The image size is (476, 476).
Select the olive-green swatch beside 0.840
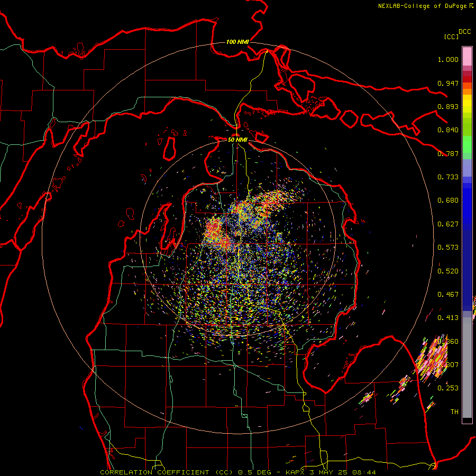pyautogui.click(x=467, y=126)
